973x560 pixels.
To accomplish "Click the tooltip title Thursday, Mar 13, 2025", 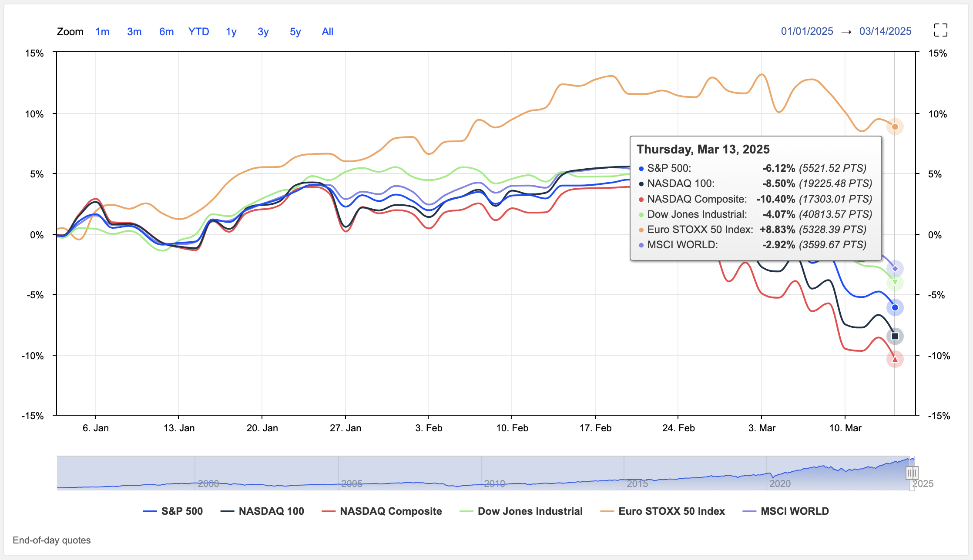I will click(703, 150).
